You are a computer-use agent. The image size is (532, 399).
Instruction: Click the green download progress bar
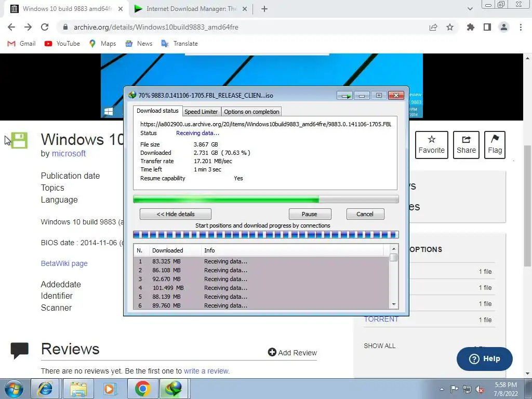click(265, 199)
